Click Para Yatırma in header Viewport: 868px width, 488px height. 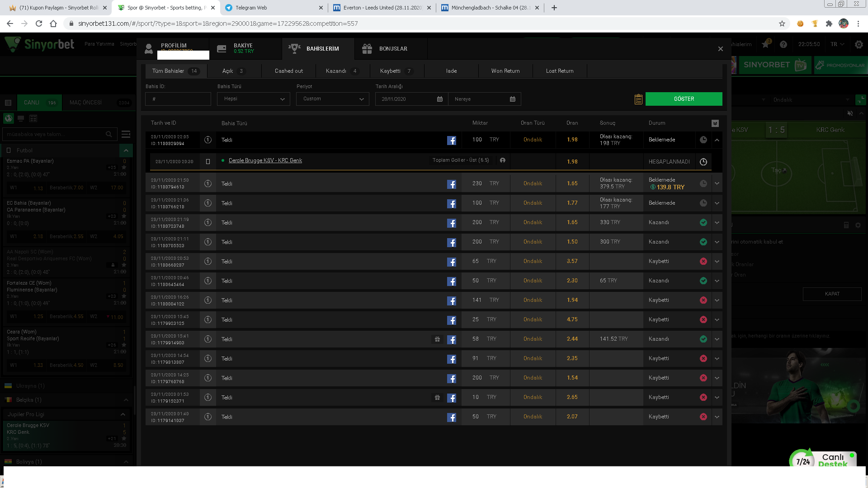click(x=99, y=44)
